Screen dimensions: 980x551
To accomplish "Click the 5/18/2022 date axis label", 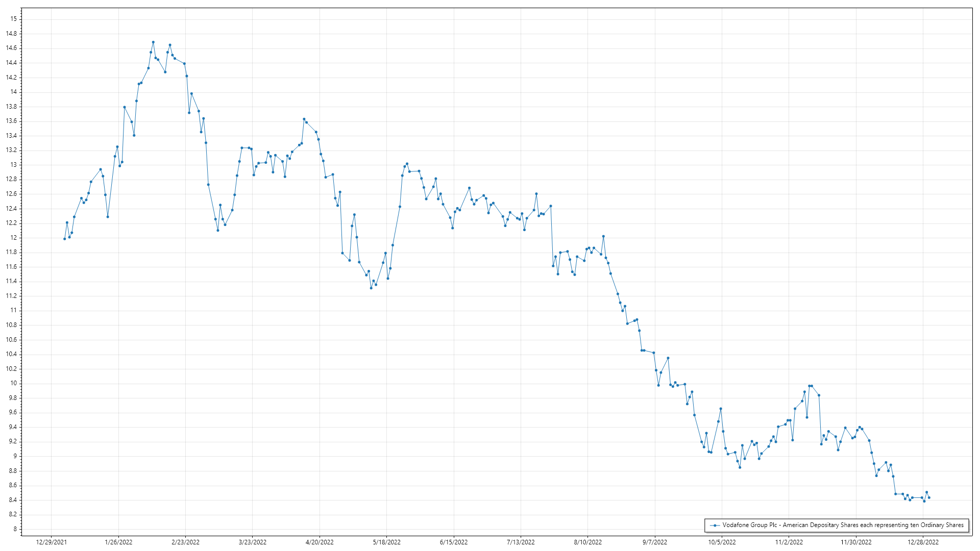I will 386,542.
